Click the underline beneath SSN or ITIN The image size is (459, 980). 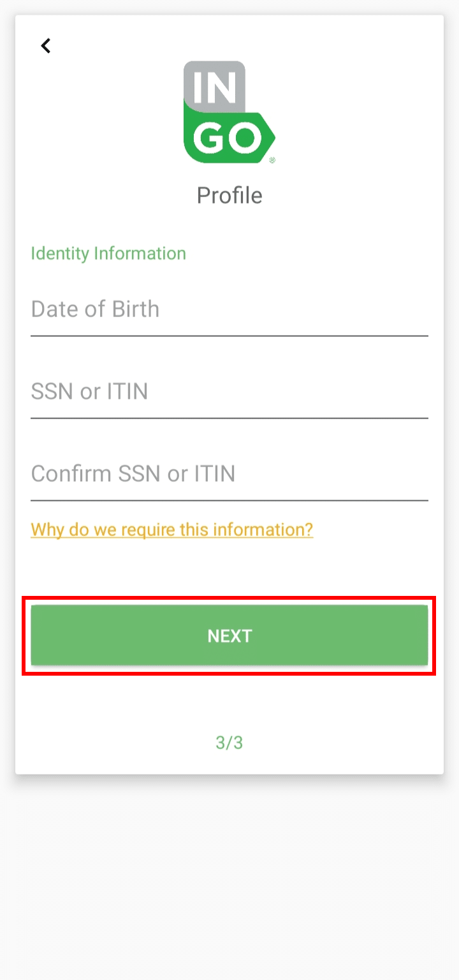(x=229, y=418)
